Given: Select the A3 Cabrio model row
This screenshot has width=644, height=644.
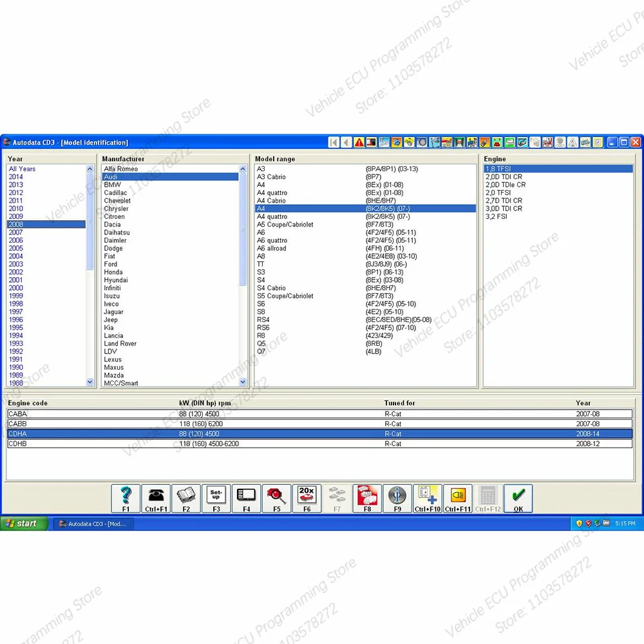Looking at the screenshot, I should coord(365,176).
